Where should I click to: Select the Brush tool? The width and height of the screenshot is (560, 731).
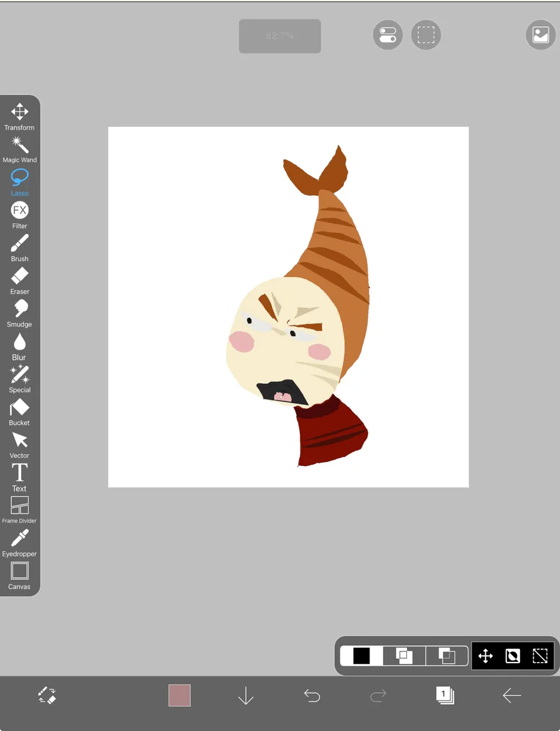(19, 248)
